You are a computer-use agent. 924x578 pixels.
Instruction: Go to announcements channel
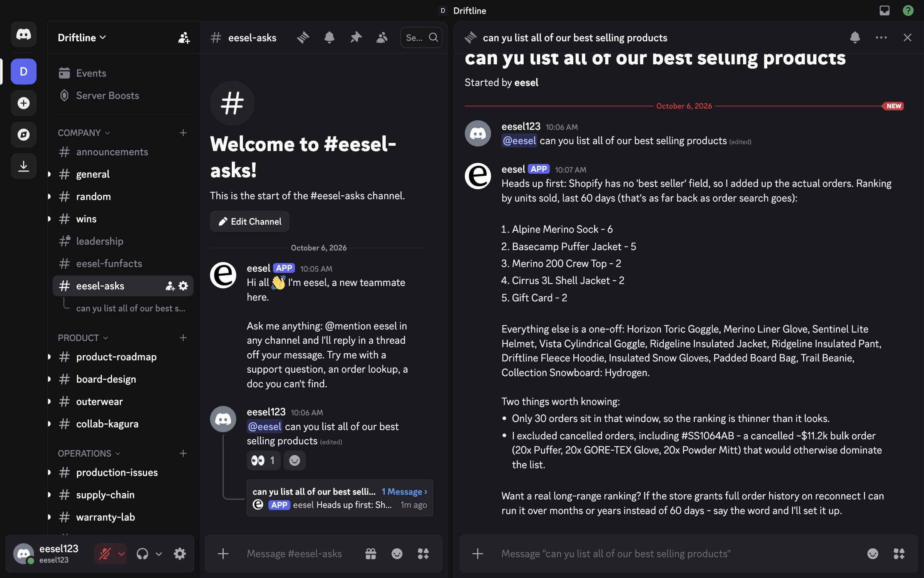coord(123,152)
